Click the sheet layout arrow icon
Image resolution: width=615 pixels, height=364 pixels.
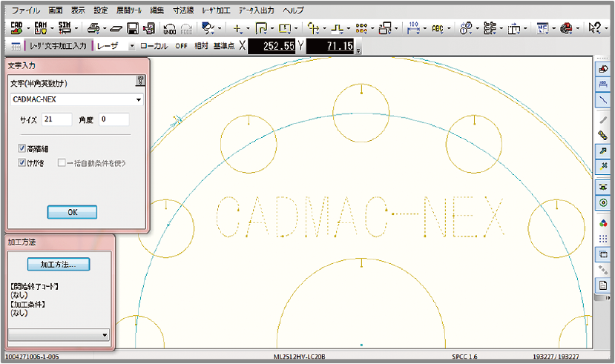514,29
